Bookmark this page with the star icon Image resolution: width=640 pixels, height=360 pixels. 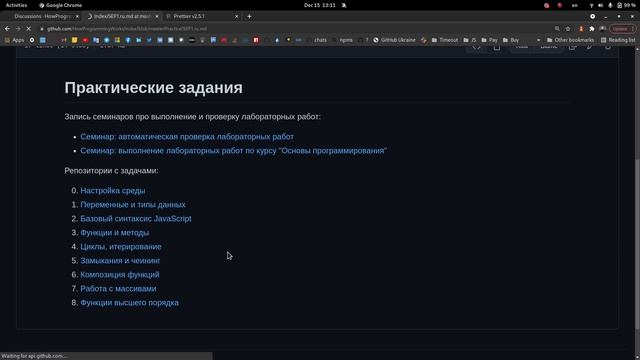tap(568, 29)
